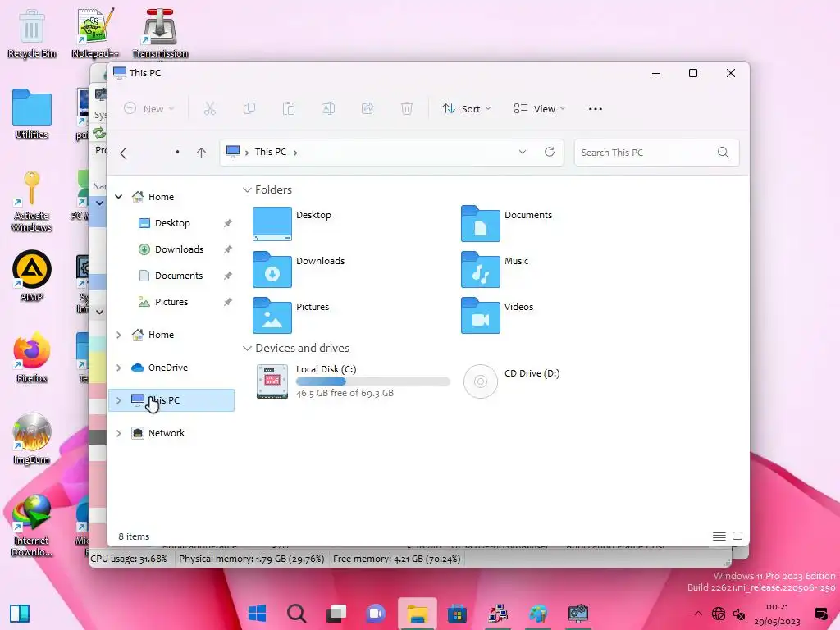Select the ImgBurn desktop shortcut

[32, 439]
